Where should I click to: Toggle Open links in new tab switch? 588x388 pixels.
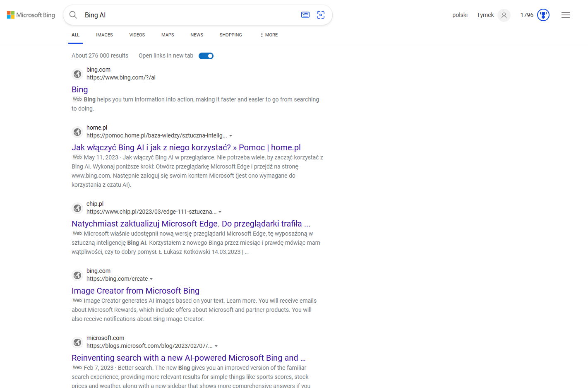click(206, 56)
